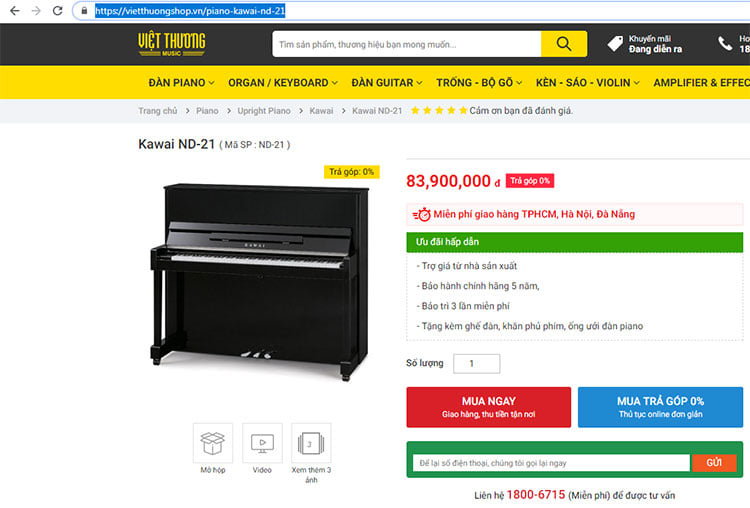This screenshot has height=508, width=750.
Task: Click the phone hotline icon
Action: tap(725, 44)
